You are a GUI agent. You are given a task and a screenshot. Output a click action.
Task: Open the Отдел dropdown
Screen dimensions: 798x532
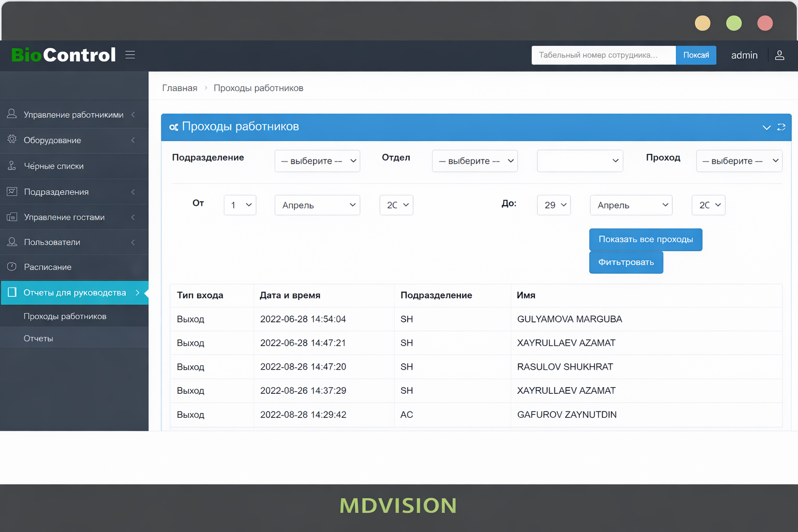(475, 161)
